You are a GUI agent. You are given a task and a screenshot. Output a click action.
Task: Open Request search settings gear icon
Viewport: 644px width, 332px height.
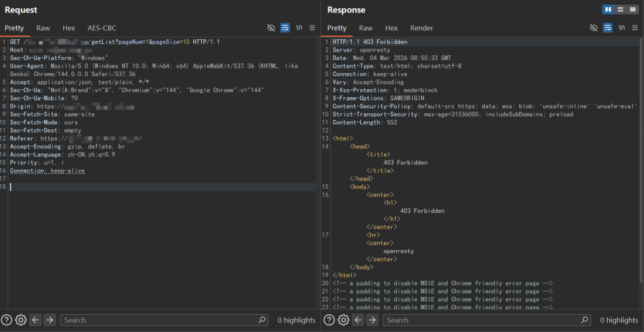(x=20, y=320)
